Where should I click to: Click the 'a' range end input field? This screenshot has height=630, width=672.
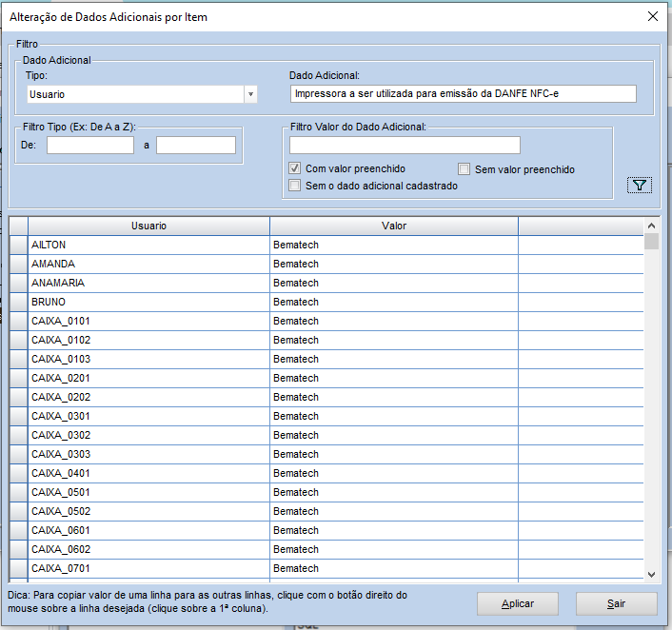tap(196, 146)
